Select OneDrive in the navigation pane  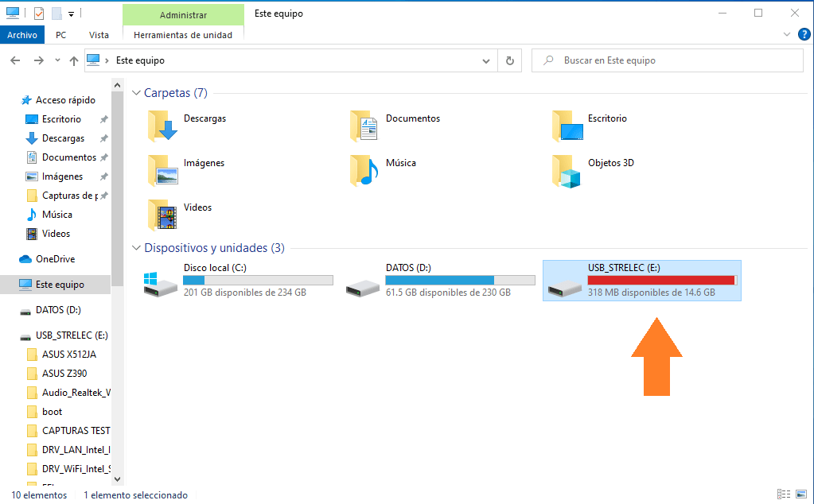[55, 259]
